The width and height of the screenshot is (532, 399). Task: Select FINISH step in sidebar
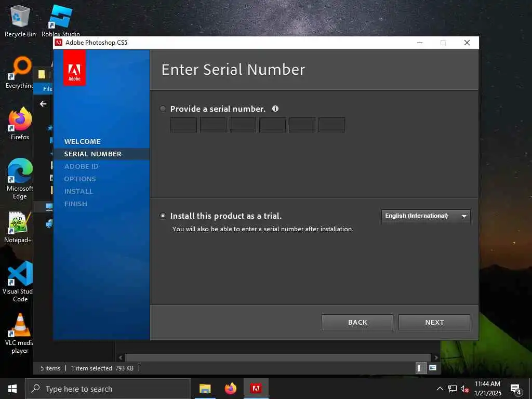pos(76,204)
